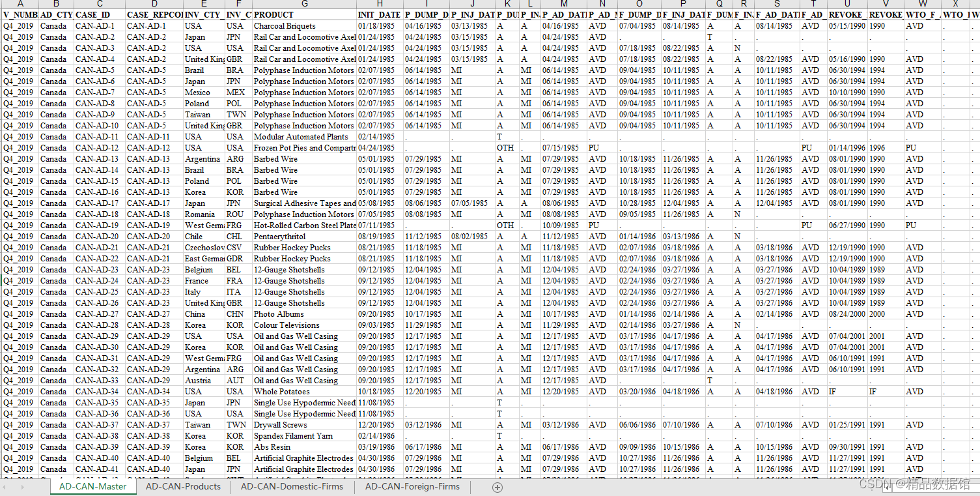
Task: Click the CHN country code cell
Action: point(238,314)
